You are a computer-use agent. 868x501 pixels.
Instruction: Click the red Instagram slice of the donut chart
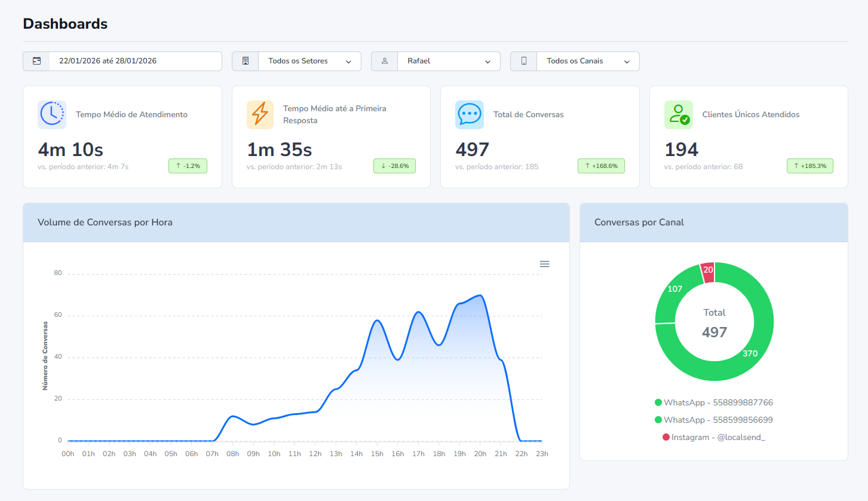708,271
